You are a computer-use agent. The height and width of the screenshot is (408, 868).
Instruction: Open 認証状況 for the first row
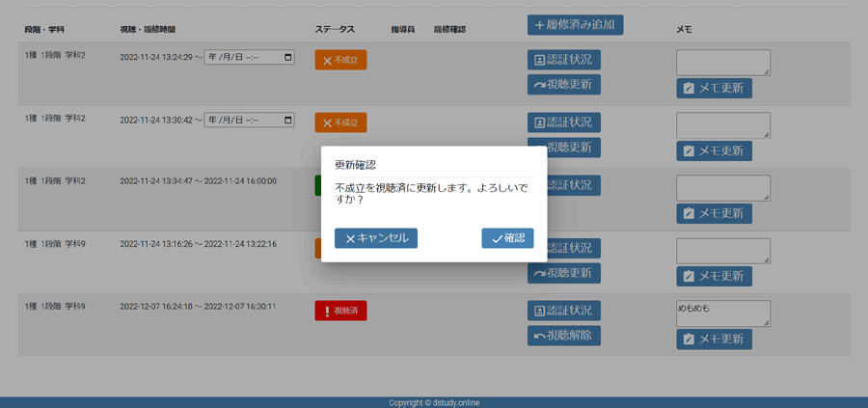coord(564,60)
